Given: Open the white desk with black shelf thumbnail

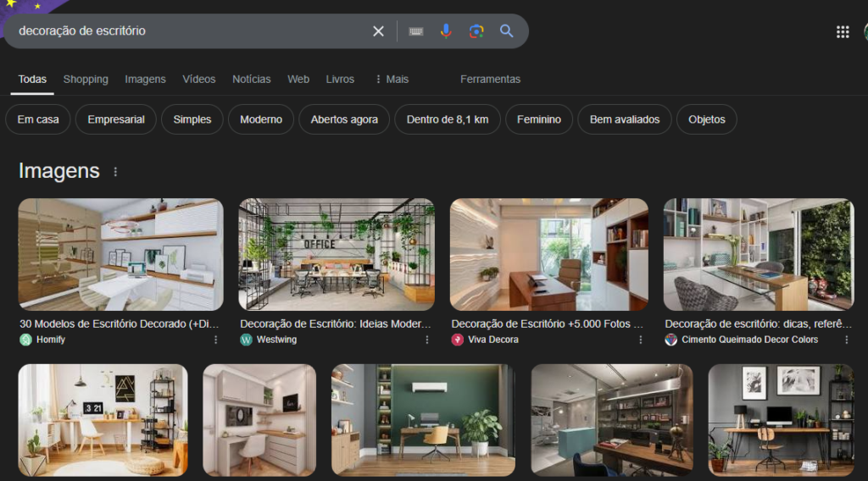Looking at the screenshot, I should click(x=103, y=420).
